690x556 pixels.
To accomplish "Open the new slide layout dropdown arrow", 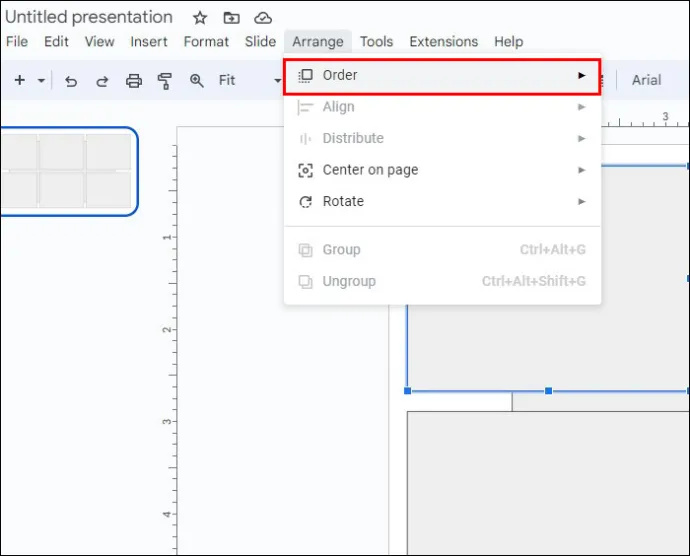I will coord(41,81).
